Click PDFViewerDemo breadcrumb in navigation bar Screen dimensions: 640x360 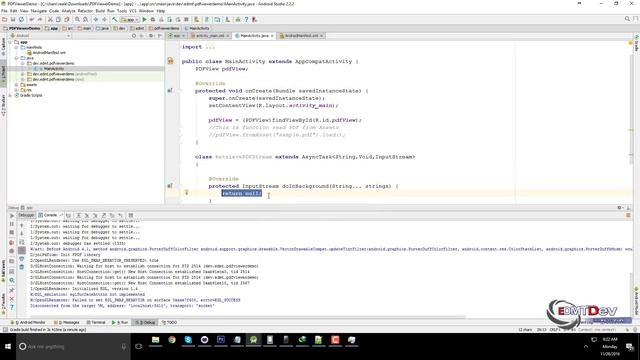pos(22,28)
